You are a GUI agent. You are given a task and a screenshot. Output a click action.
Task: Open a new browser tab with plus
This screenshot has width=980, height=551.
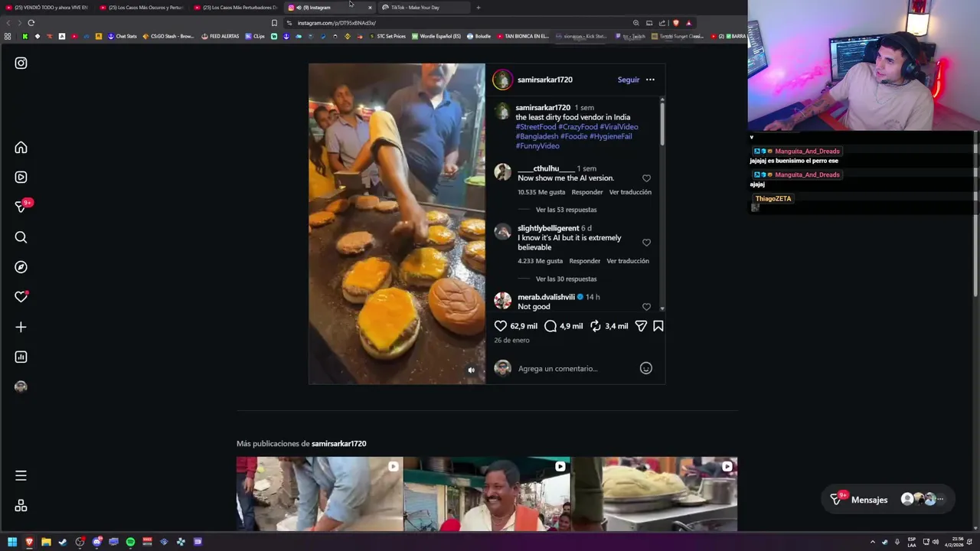[478, 8]
